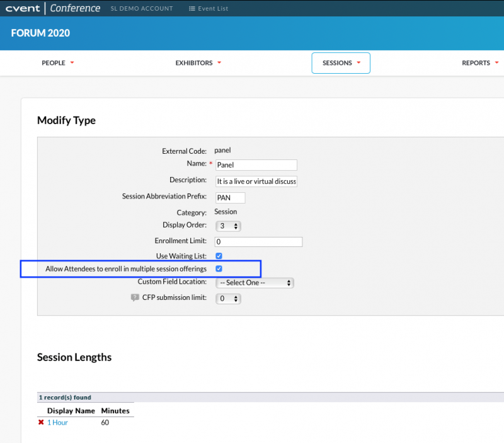The height and width of the screenshot is (443, 504).
Task: Click the Session Abbreviation Prefix field
Action: point(230,198)
